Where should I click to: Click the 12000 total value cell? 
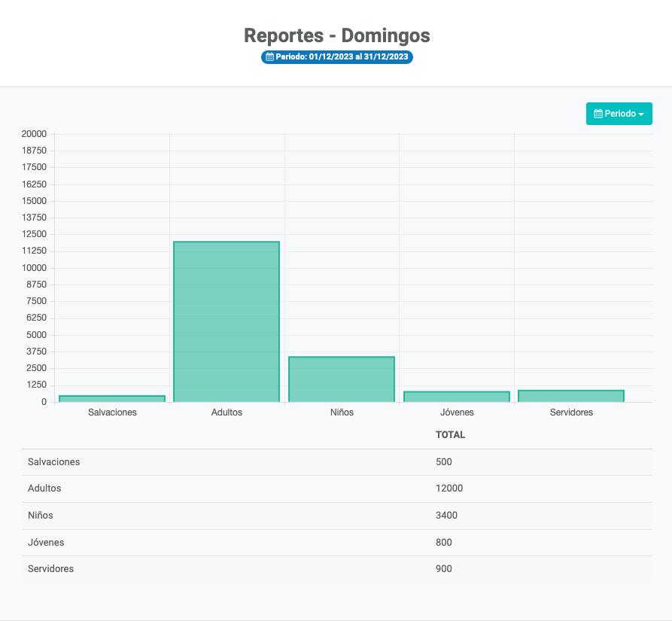[x=449, y=489]
